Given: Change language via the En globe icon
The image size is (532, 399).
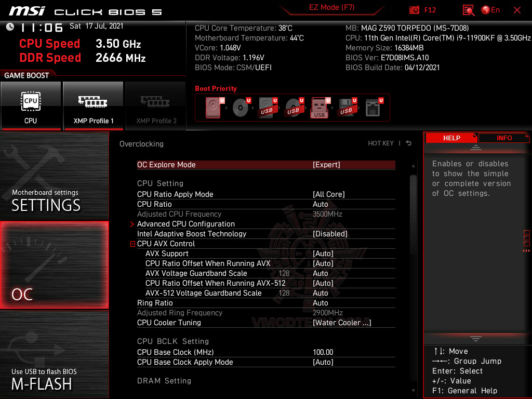Looking at the screenshot, I should [487, 10].
